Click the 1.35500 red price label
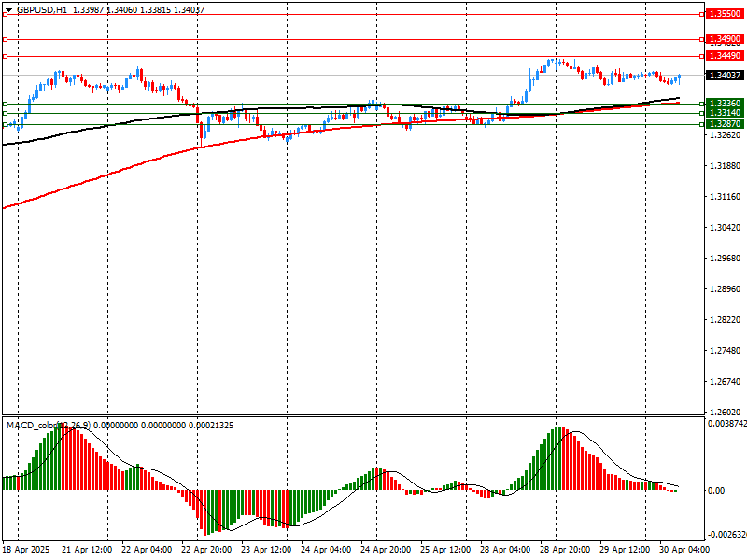The image size is (747, 560). [725, 14]
